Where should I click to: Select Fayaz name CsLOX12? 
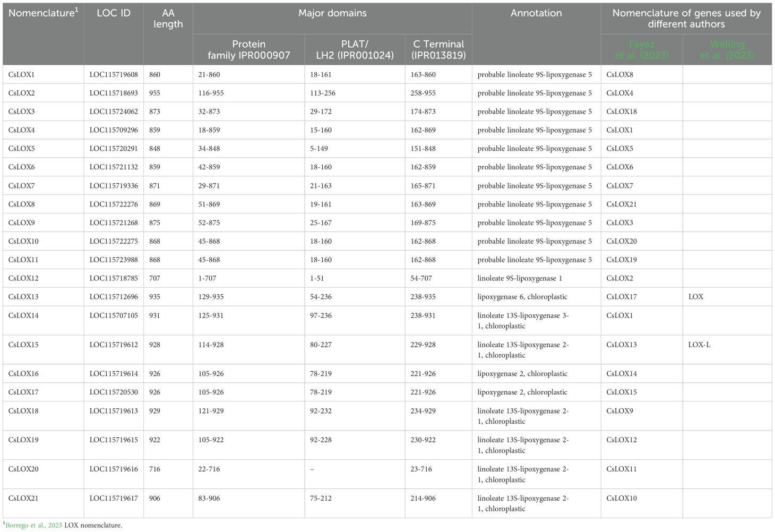(x=622, y=440)
